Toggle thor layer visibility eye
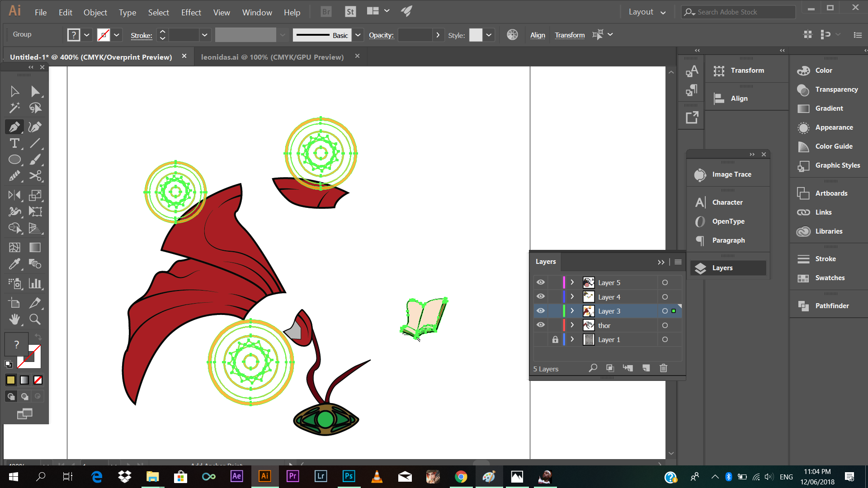868x488 pixels. click(x=541, y=325)
